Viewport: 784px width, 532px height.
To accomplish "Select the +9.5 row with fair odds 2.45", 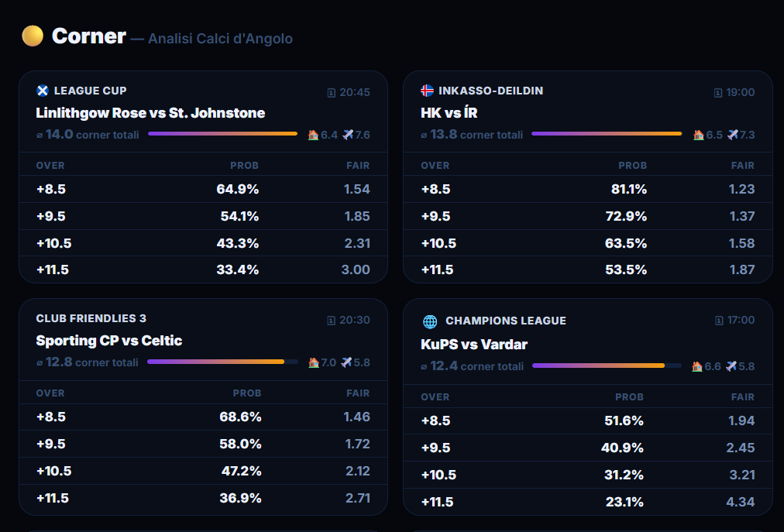I will (x=588, y=448).
